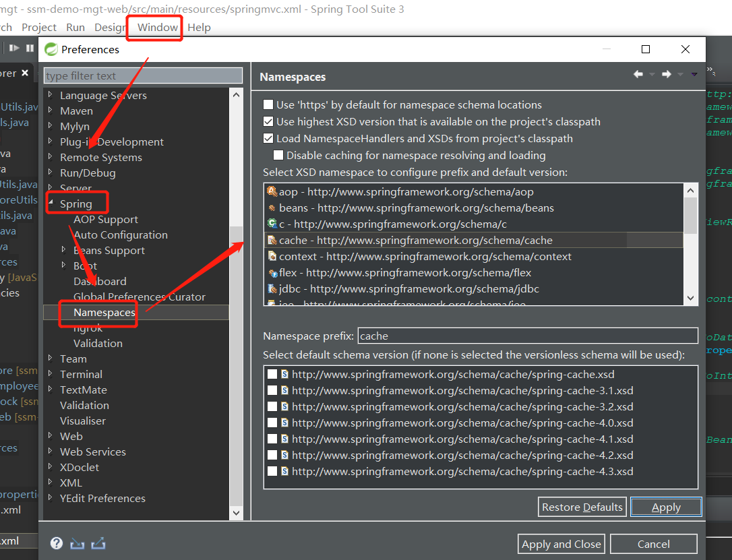Image resolution: width=732 pixels, height=560 pixels.
Task: Enable 'https' by default for schema locations
Action: click(x=268, y=104)
